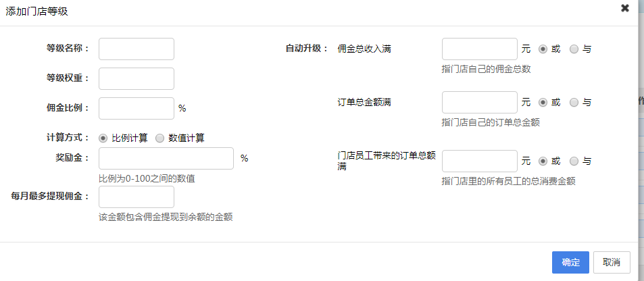Choose 或 for 订单总金额满 condition
The image size is (644, 281).
click(543, 103)
